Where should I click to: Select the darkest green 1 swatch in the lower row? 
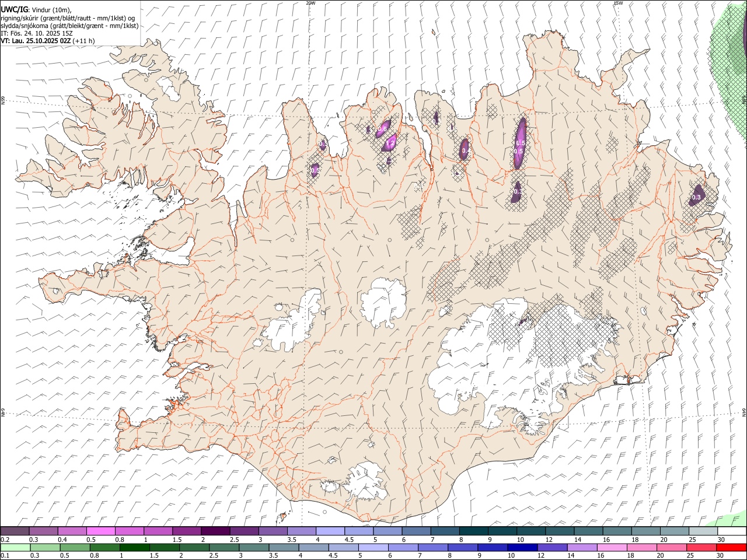point(135,548)
